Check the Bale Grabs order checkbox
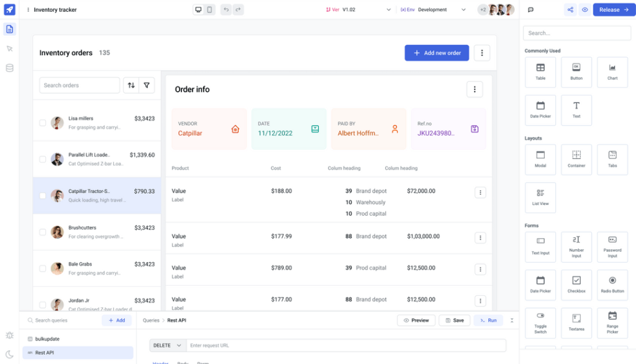 pyautogui.click(x=42, y=268)
